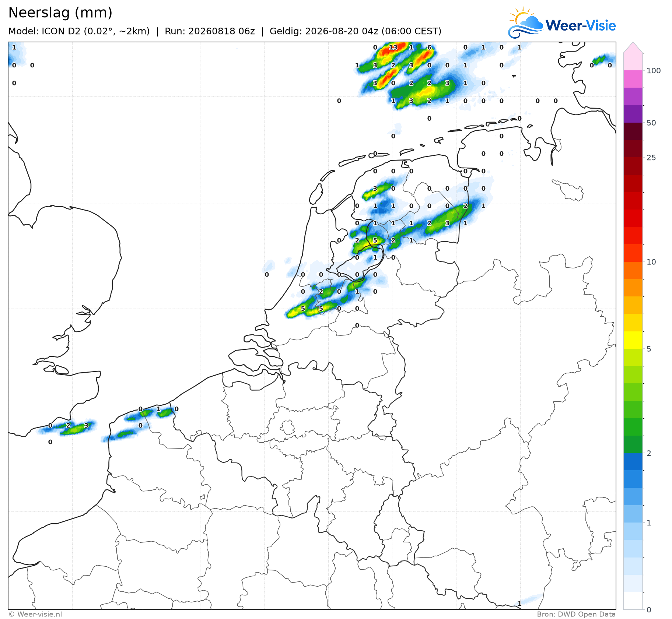Click the 6 mm value near the top
Screen dimensions: 672x619
pyautogui.click(x=429, y=47)
